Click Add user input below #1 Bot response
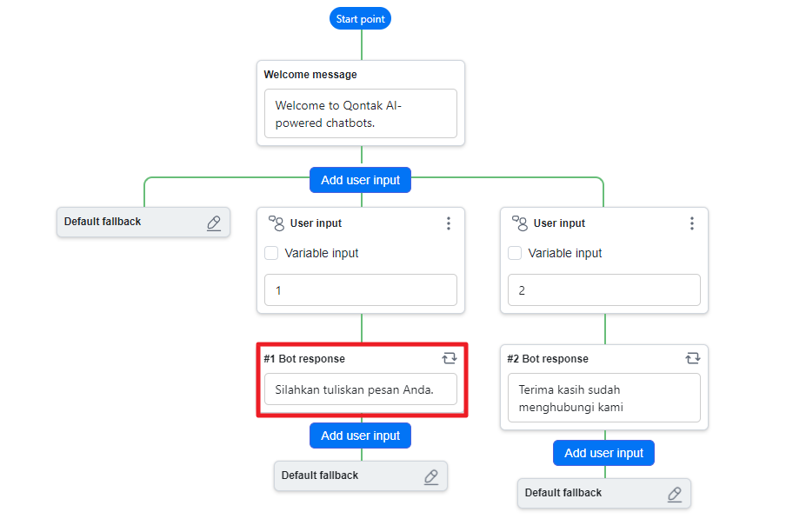This screenshot has height=532, width=806. (x=360, y=436)
